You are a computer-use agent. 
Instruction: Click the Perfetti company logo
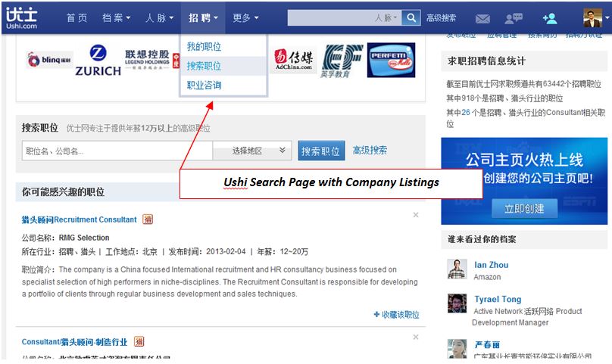coord(391,60)
